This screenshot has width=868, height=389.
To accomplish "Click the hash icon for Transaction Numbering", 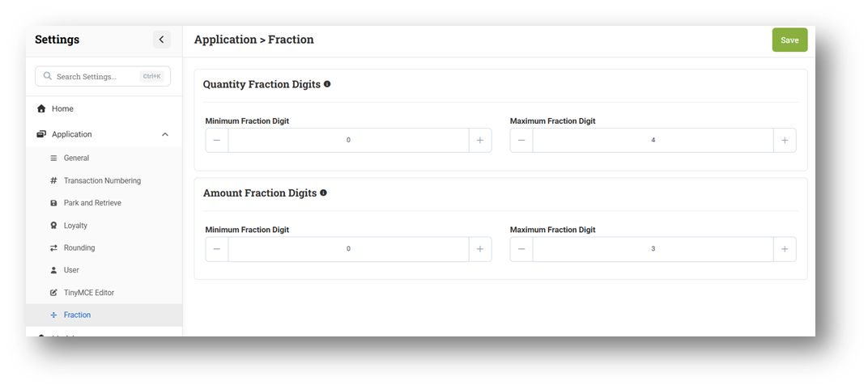I will [53, 180].
